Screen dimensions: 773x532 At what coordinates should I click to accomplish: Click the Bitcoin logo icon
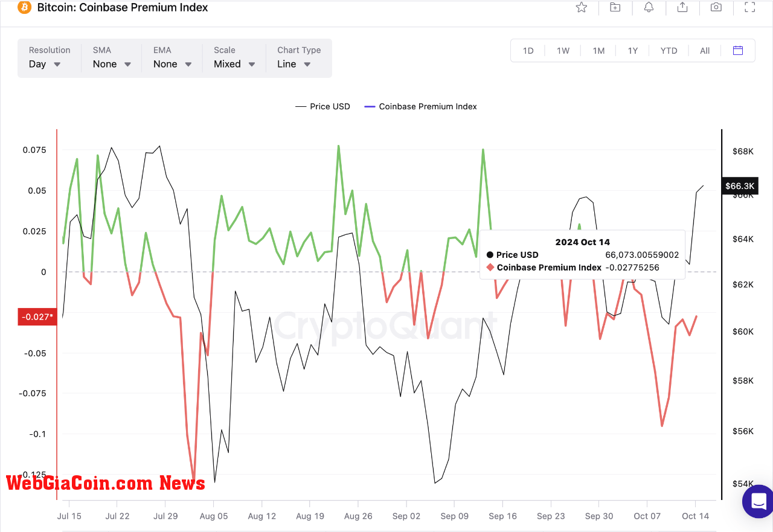[24, 8]
